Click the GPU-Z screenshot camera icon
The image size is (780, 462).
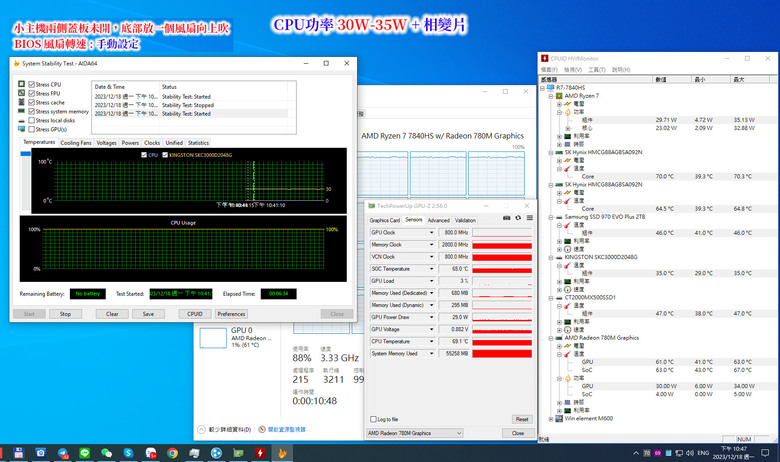coord(507,219)
